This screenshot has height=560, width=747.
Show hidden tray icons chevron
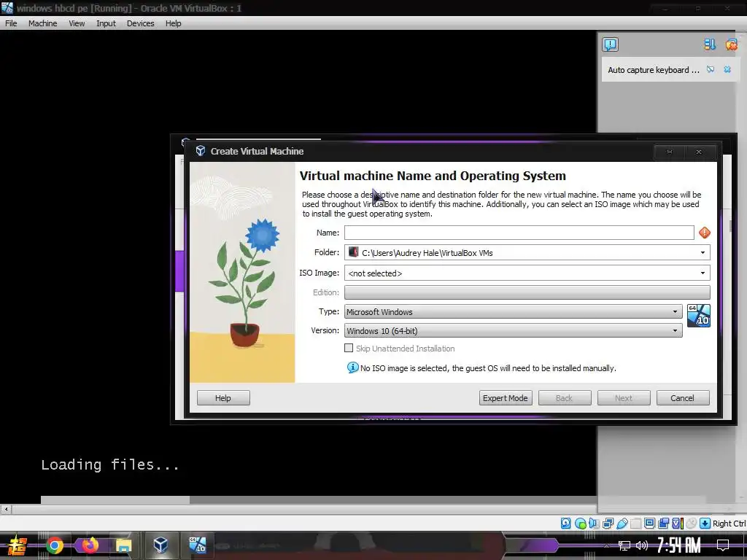point(606,545)
